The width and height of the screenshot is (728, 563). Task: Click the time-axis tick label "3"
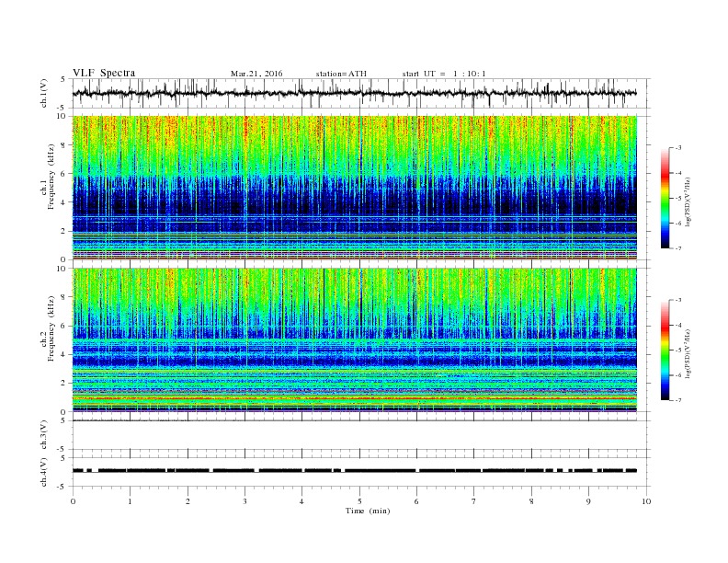245,501
